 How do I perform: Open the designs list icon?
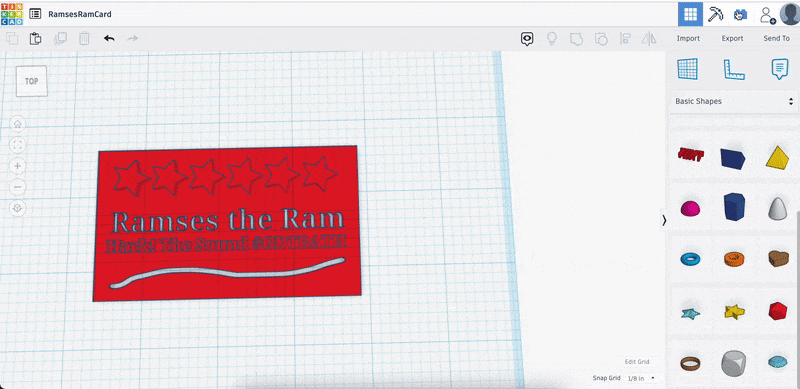click(35, 14)
